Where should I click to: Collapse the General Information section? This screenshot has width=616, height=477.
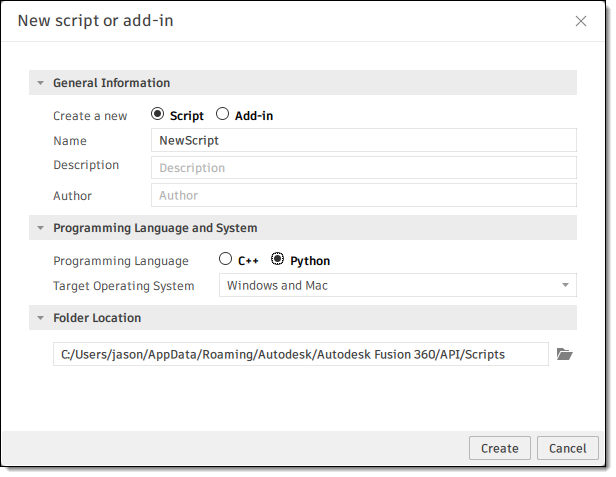[41, 83]
